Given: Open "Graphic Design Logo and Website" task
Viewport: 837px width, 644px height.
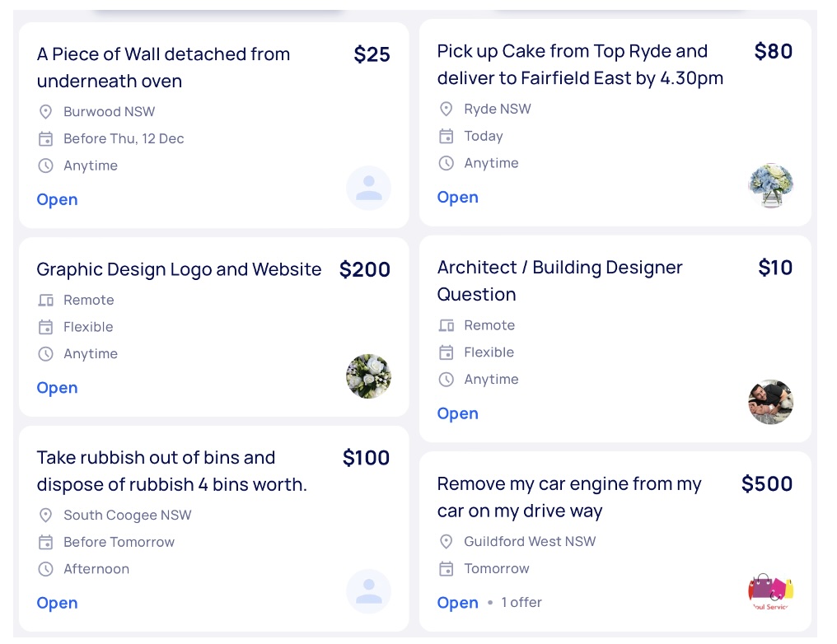Looking at the screenshot, I should click(x=179, y=269).
